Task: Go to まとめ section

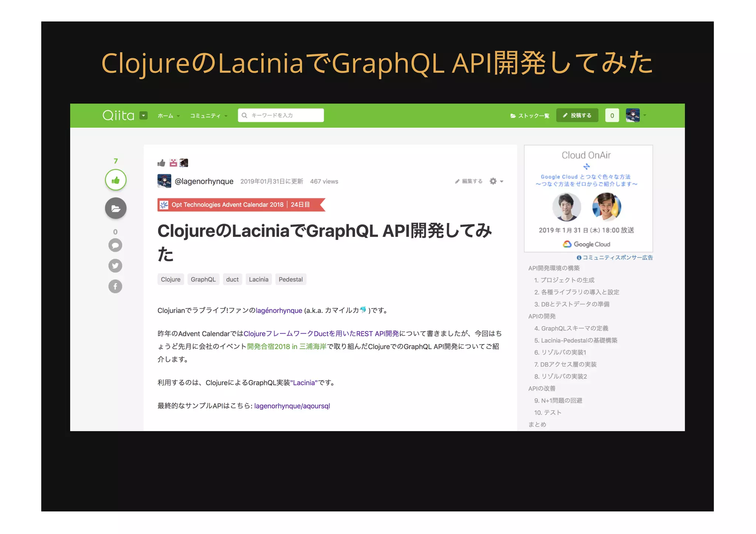Action: 537,424
